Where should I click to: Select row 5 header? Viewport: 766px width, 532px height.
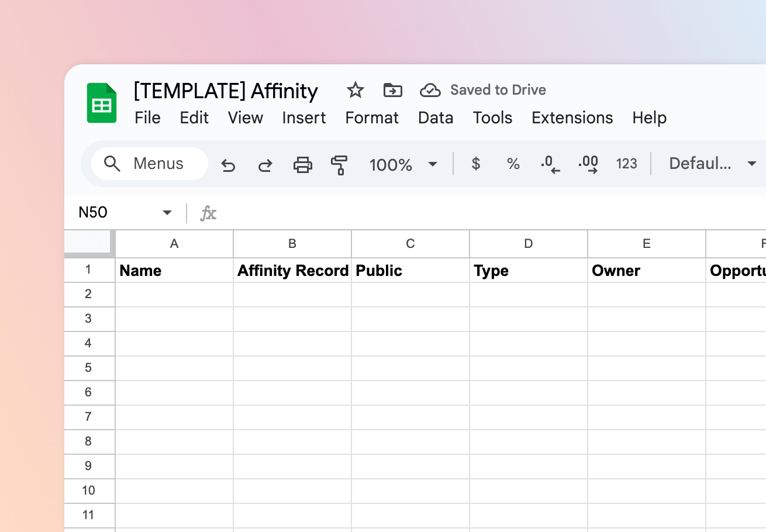(x=89, y=368)
